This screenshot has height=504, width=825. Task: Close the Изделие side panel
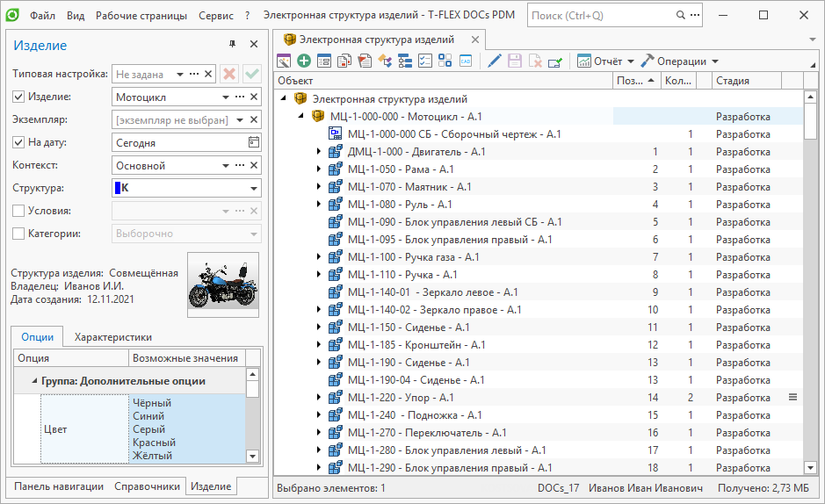coord(254,44)
